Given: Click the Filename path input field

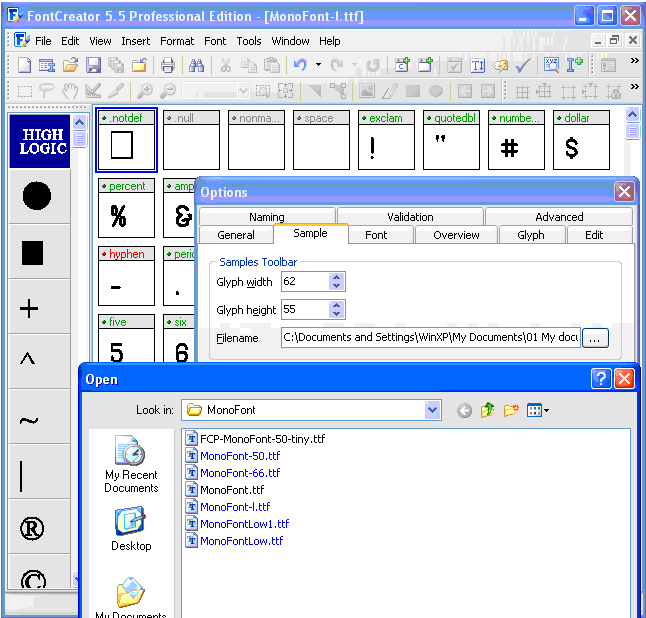Looking at the screenshot, I should tap(431, 337).
